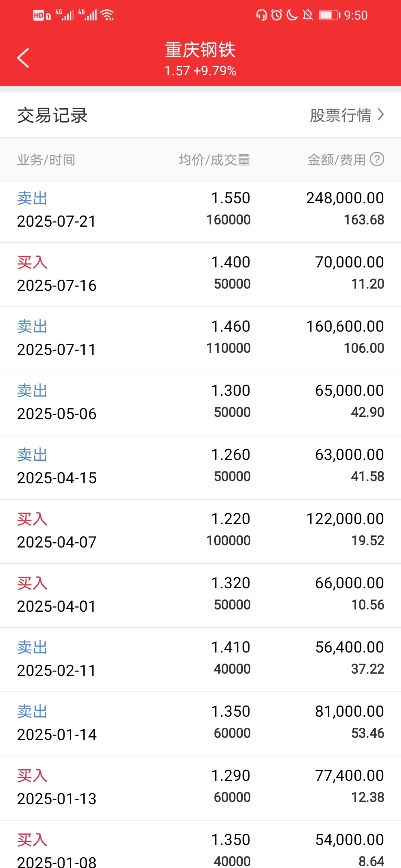Open the 2025-04-07 buy transaction

[200, 532]
